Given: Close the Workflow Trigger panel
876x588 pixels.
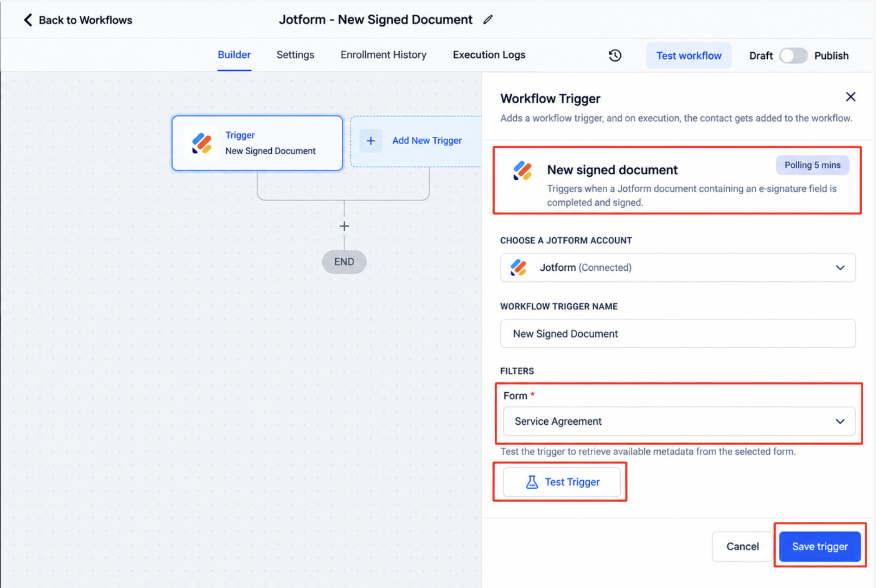Looking at the screenshot, I should [850, 97].
